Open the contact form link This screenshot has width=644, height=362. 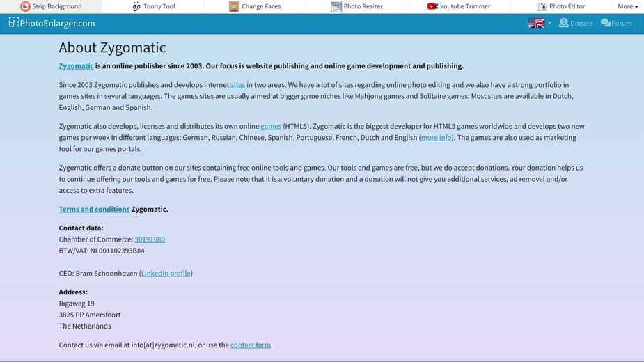(x=251, y=345)
